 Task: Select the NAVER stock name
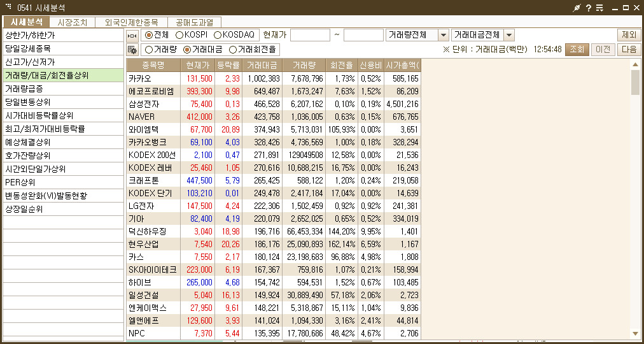tap(141, 117)
